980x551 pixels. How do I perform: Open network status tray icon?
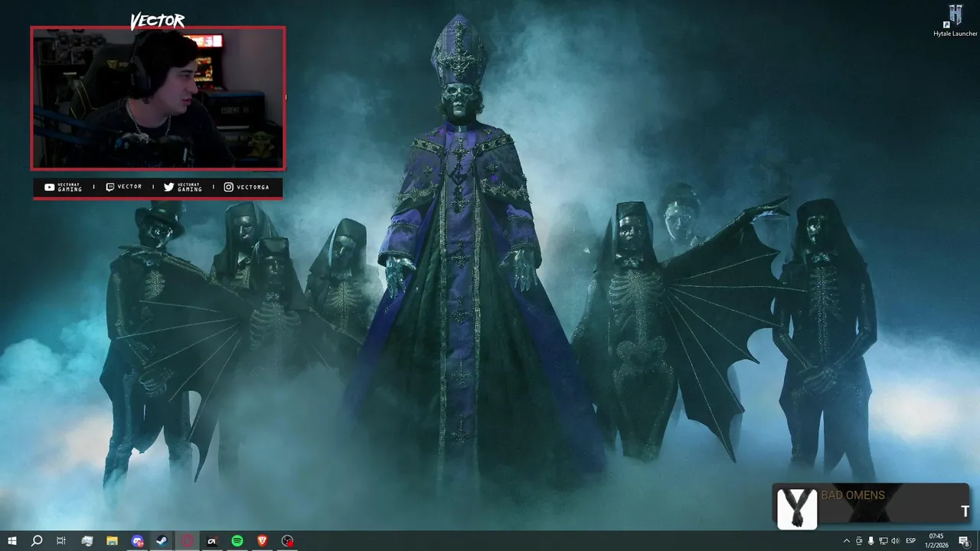click(884, 541)
